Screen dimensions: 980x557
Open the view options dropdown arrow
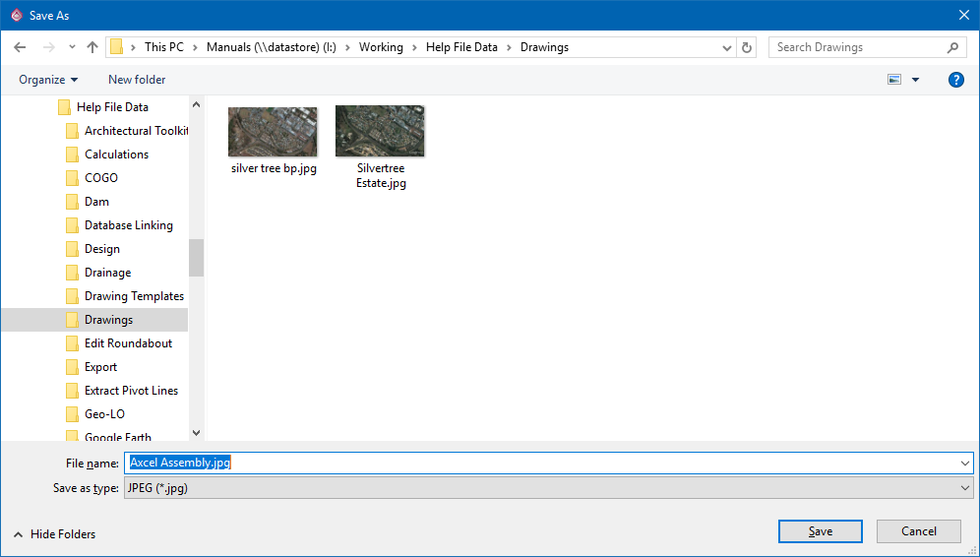(x=916, y=80)
